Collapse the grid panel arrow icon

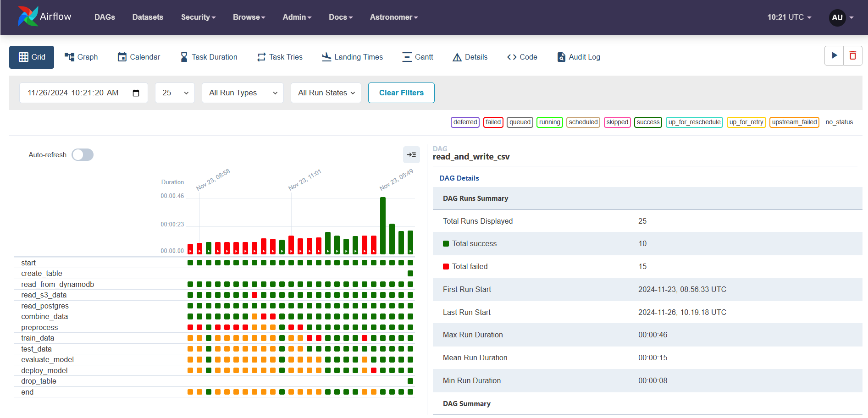tap(411, 155)
